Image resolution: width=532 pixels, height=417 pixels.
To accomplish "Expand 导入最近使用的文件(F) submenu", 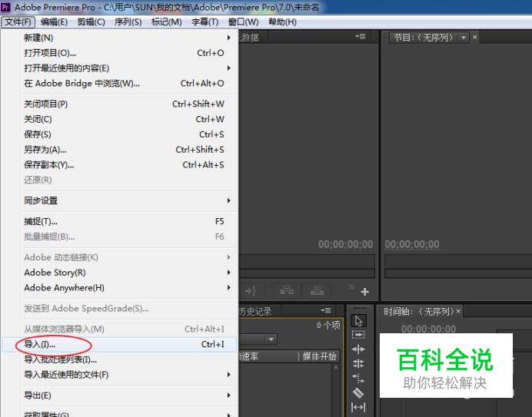I will tap(128, 375).
